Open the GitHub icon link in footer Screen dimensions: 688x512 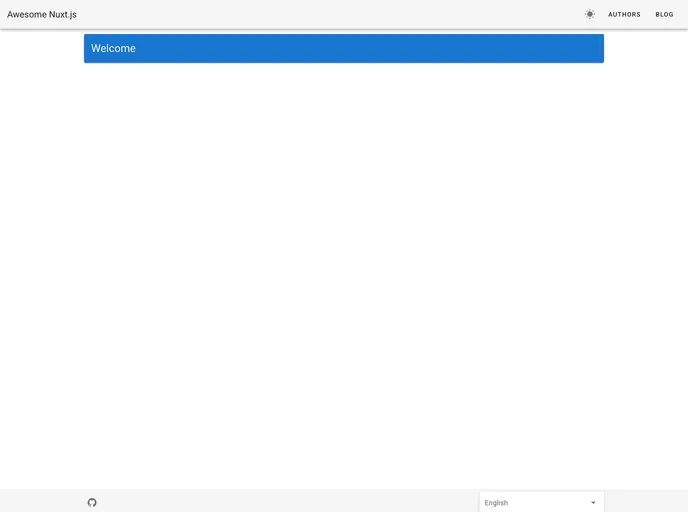coord(92,502)
